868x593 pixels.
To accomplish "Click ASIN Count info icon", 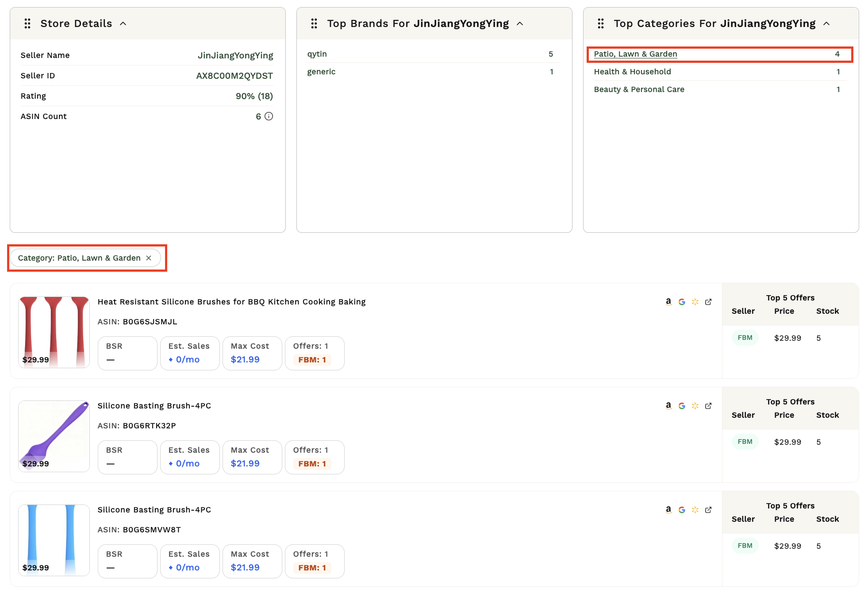I will [269, 116].
